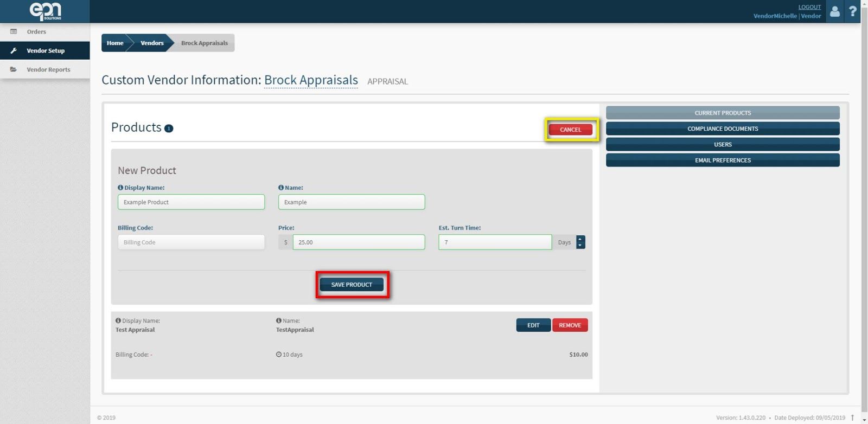
Task: Click the VendorMichelle | Vendor username text
Action: (x=787, y=16)
